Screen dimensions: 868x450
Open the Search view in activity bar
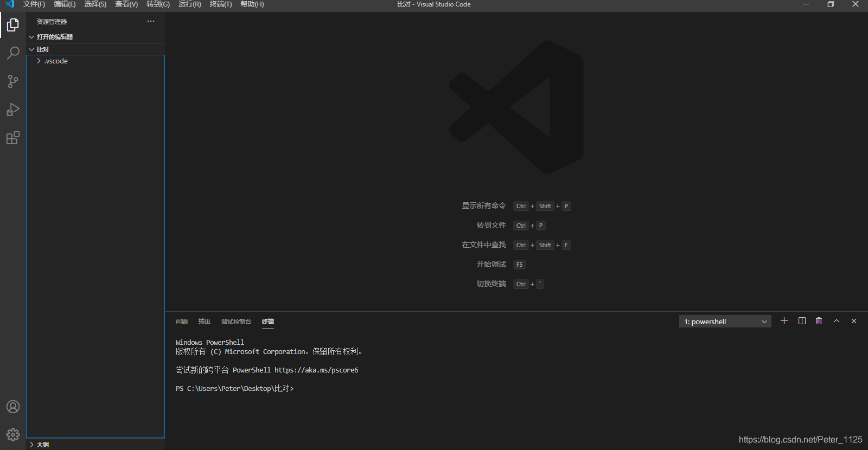(13, 53)
